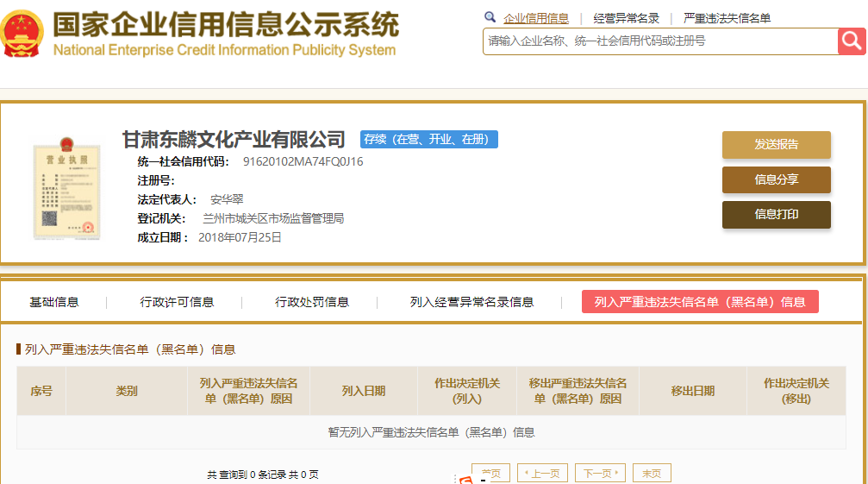Switch to 行政处罚信息 tab

312,302
